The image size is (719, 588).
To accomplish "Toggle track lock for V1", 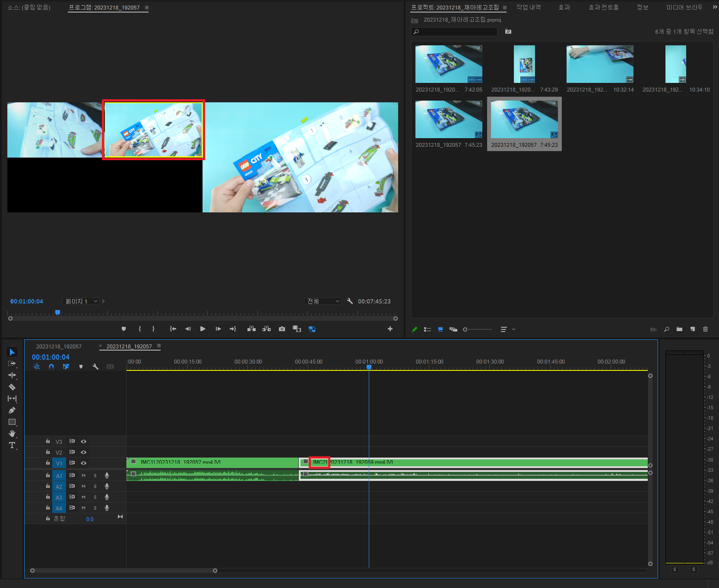I will point(48,463).
